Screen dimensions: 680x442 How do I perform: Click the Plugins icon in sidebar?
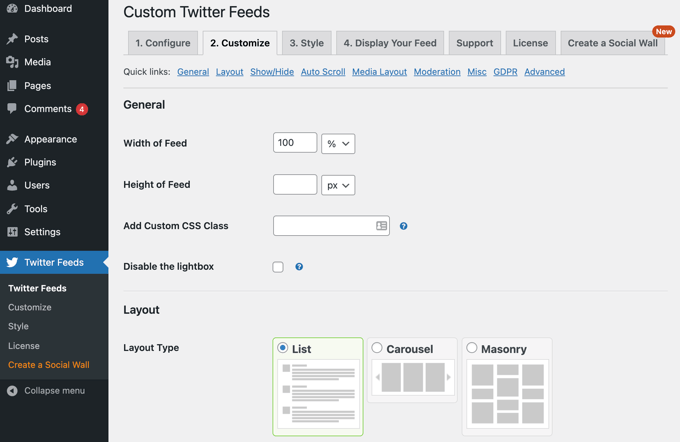tap(12, 162)
